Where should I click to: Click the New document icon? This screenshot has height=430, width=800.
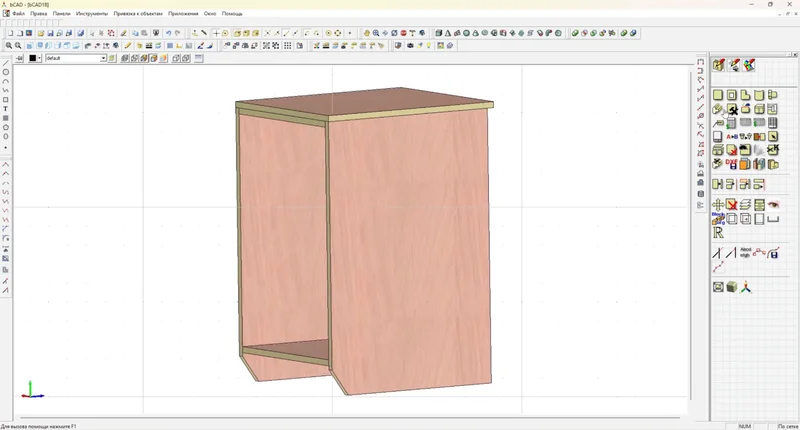click(x=10, y=33)
